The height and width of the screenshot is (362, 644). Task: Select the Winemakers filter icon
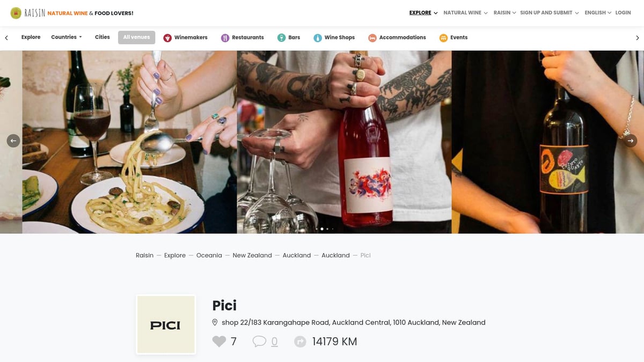pyautogui.click(x=167, y=37)
